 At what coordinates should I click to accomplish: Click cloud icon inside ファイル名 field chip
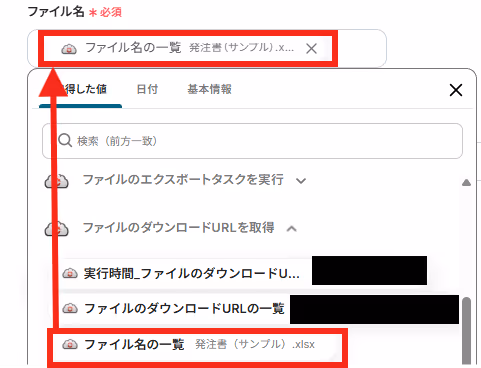point(69,49)
